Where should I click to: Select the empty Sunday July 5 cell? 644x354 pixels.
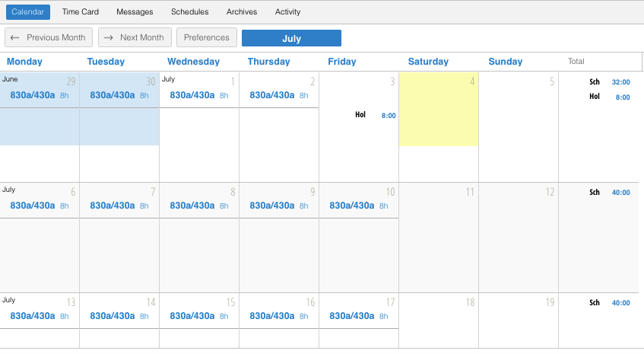(519, 126)
